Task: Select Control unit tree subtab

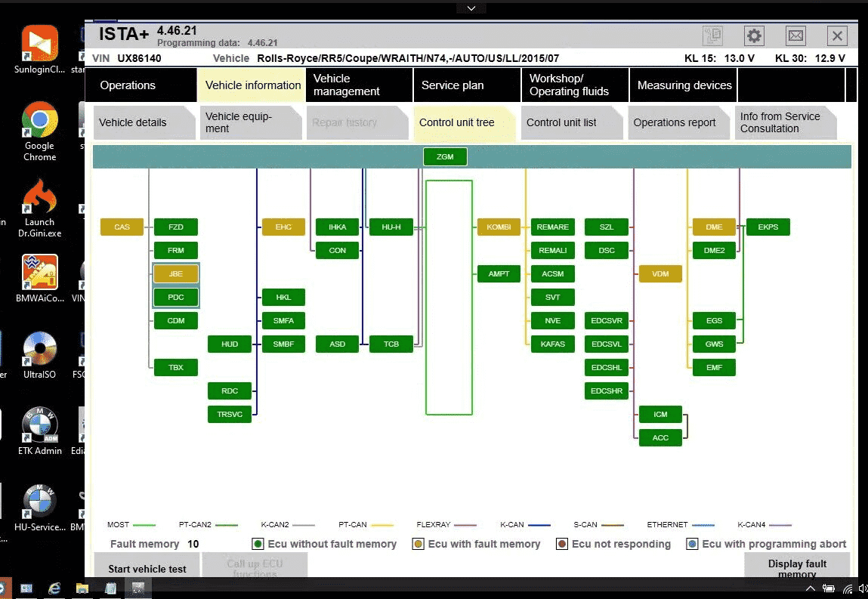Action: click(465, 122)
